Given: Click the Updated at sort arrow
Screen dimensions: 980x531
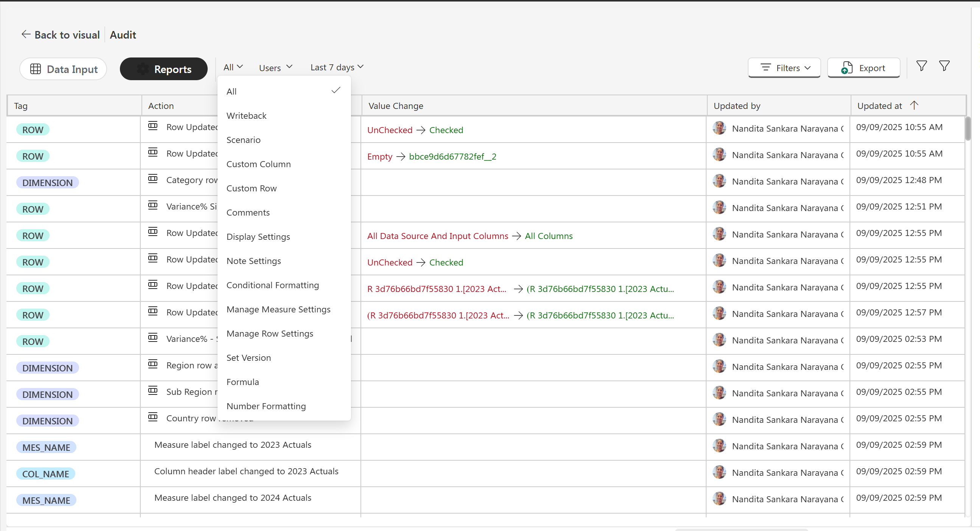Looking at the screenshot, I should click(x=914, y=106).
